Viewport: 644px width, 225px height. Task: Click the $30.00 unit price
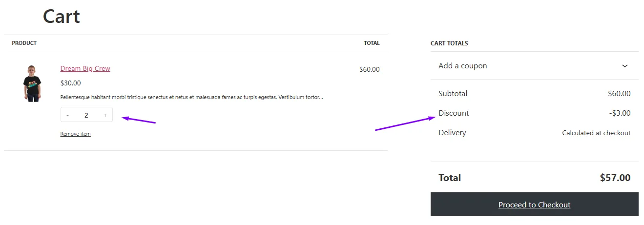pos(71,83)
